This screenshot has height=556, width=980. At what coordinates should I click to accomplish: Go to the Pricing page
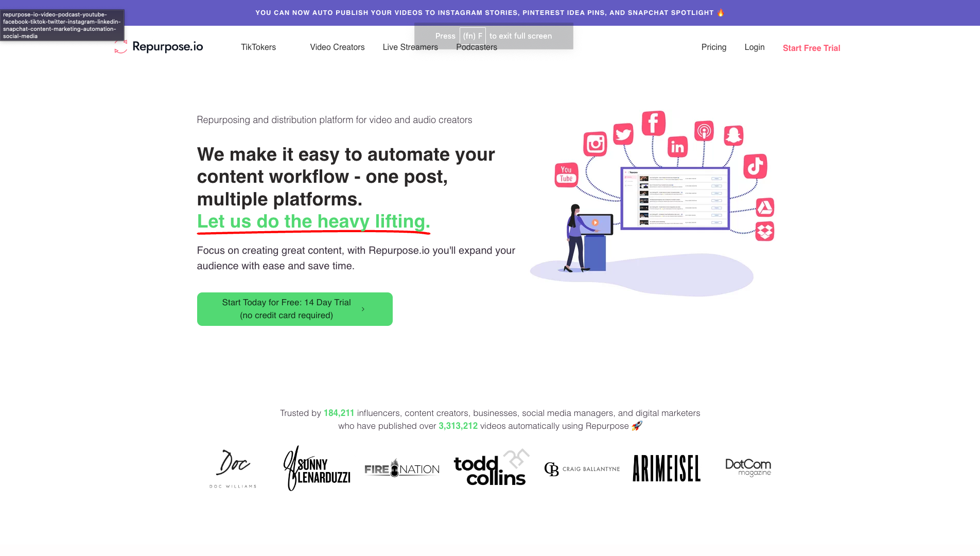tap(713, 47)
